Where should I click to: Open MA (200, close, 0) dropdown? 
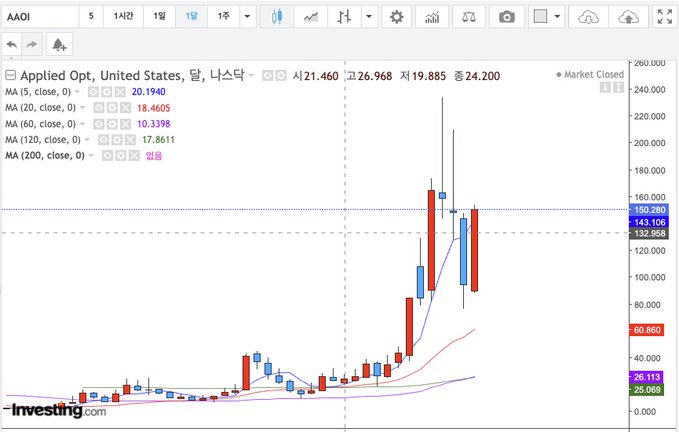[91, 155]
